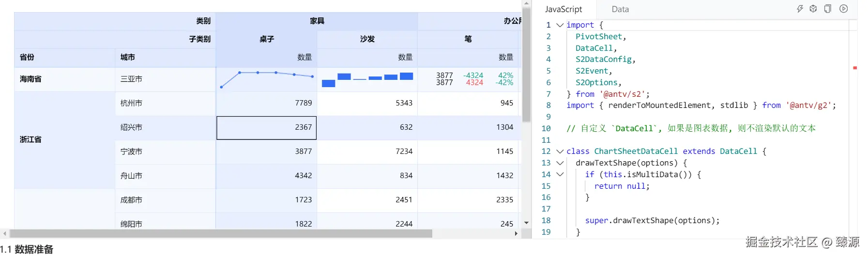The width and height of the screenshot is (868, 257).
Task: Fold the ChartSheetDataCell class at line 12
Action: tap(560, 151)
